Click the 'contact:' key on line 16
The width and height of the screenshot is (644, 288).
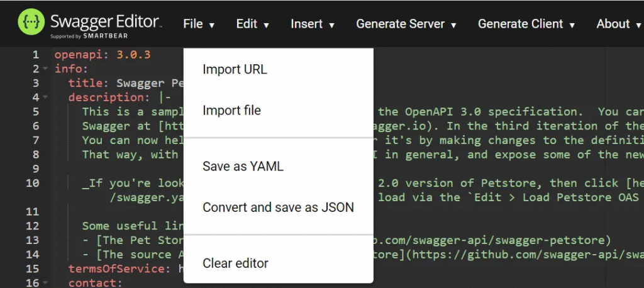point(96,283)
